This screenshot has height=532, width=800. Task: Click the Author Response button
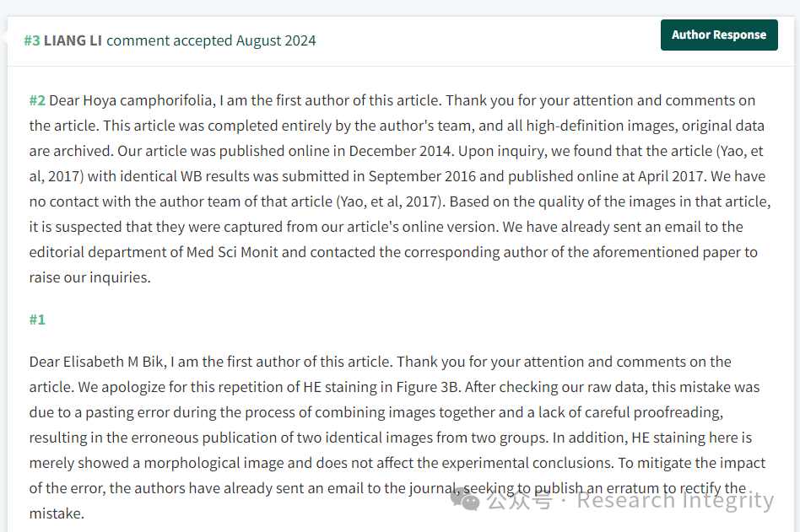719,35
